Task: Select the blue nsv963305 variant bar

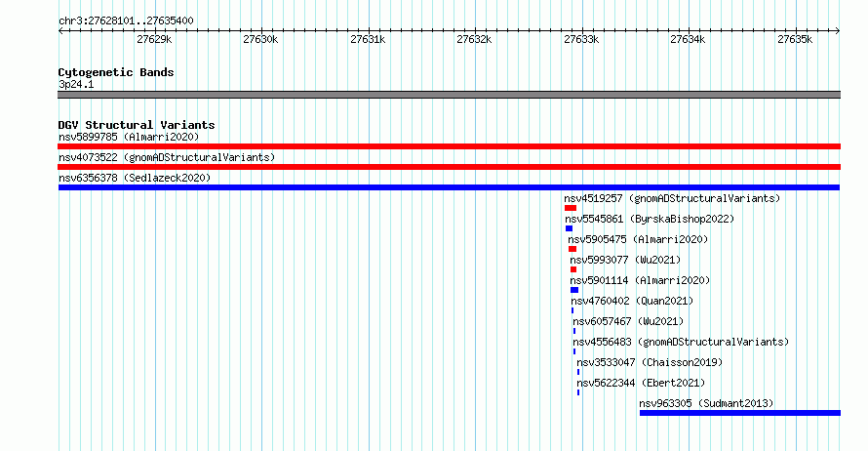Action: pos(740,413)
